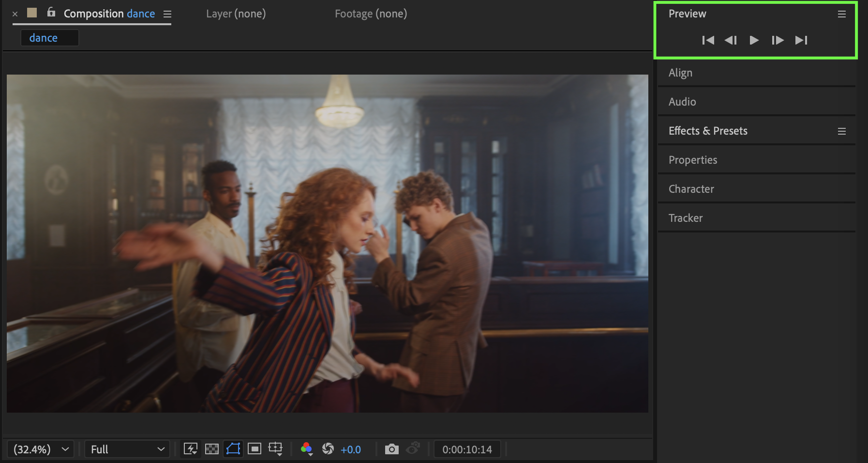Open the Full resolution dropdown
Viewport: 868px width, 463px height.
(x=127, y=449)
